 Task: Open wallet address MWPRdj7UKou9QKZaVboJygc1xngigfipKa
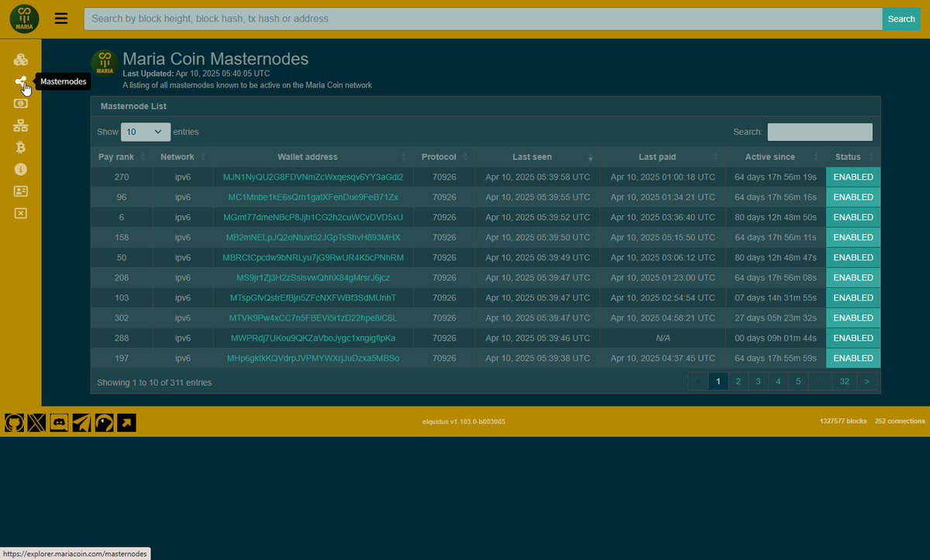coord(313,338)
